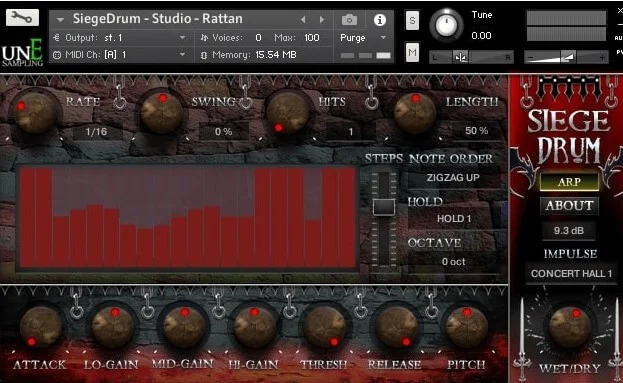Click the Swing knob
Viewport: 623px width, 383px height.
click(x=162, y=112)
